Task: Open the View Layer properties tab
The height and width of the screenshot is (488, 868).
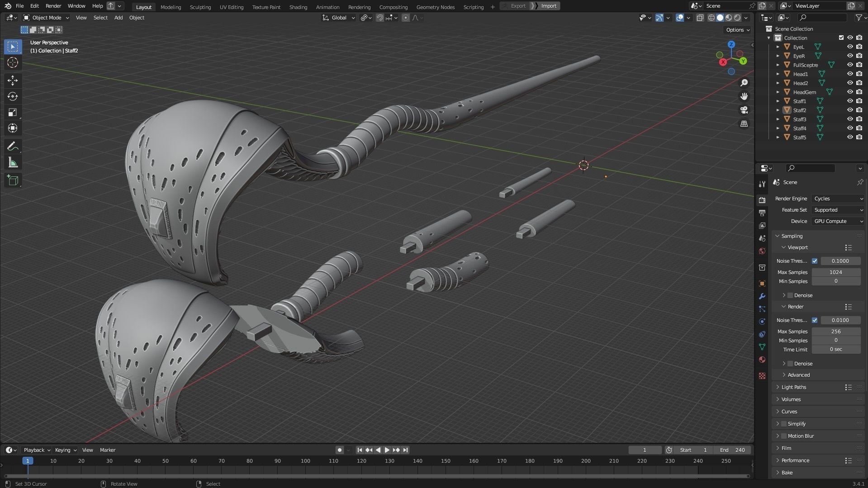Action: [762, 225]
